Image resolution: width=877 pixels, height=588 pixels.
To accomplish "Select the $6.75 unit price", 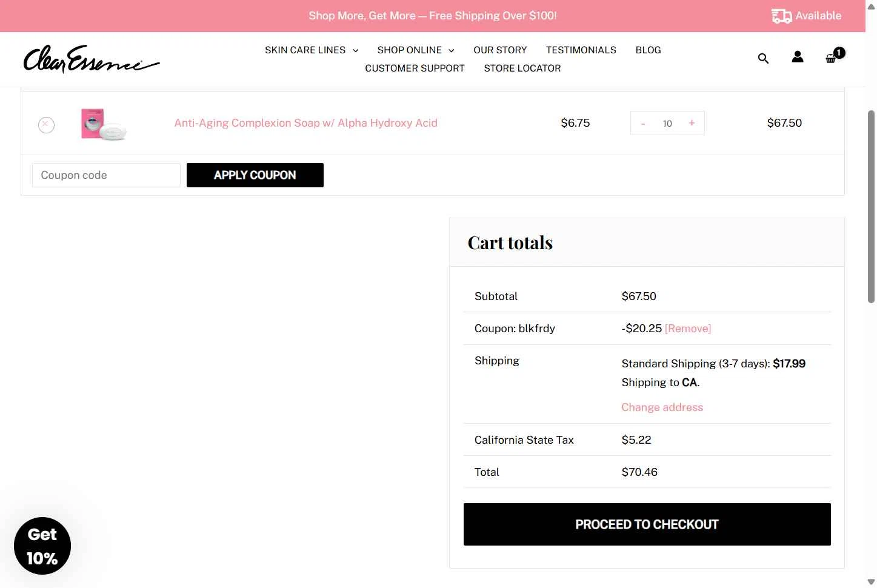I will coord(575,123).
